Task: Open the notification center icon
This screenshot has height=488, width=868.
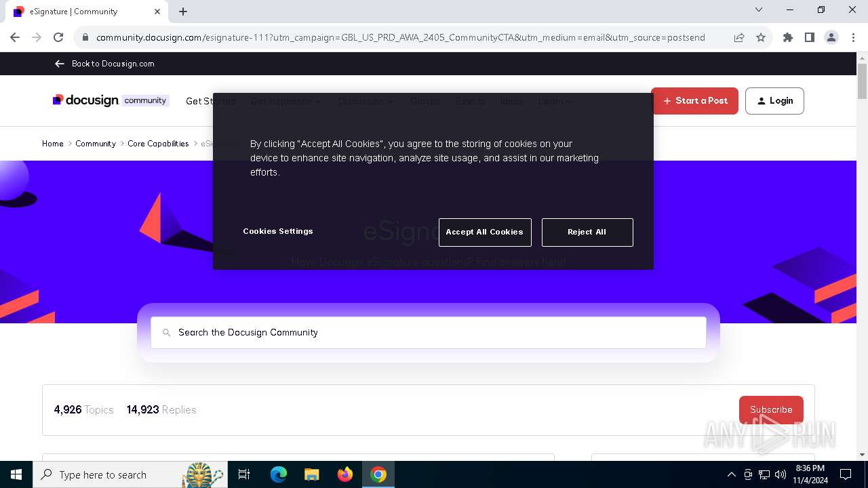Action: point(846,474)
